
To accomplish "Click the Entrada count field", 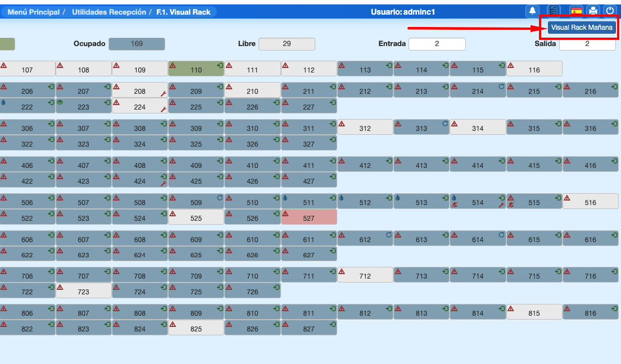I will coord(437,44).
